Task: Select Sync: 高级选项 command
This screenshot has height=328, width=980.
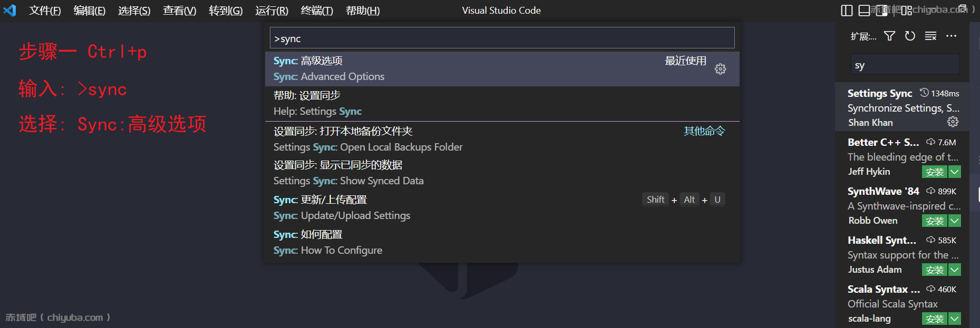Action: pyautogui.click(x=502, y=69)
